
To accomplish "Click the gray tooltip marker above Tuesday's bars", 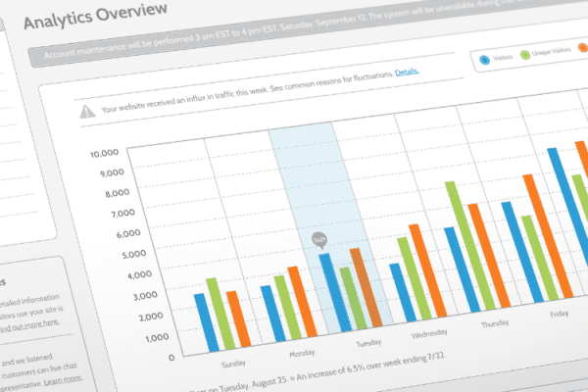I will click(x=319, y=240).
